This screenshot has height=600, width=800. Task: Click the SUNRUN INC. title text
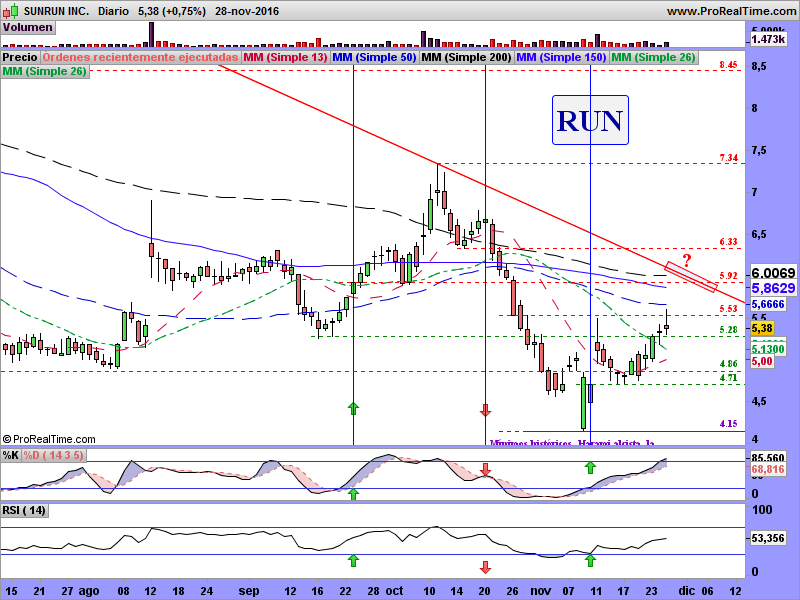(56, 11)
